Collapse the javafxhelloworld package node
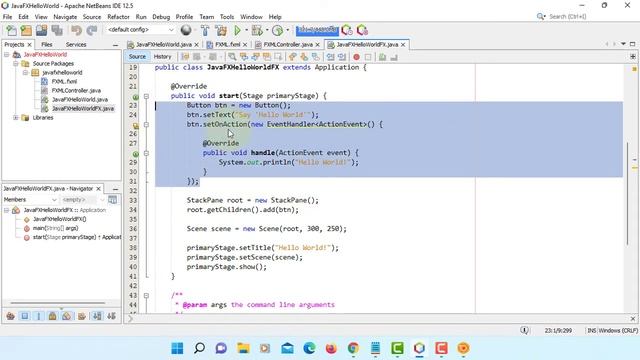 (25, 72)
